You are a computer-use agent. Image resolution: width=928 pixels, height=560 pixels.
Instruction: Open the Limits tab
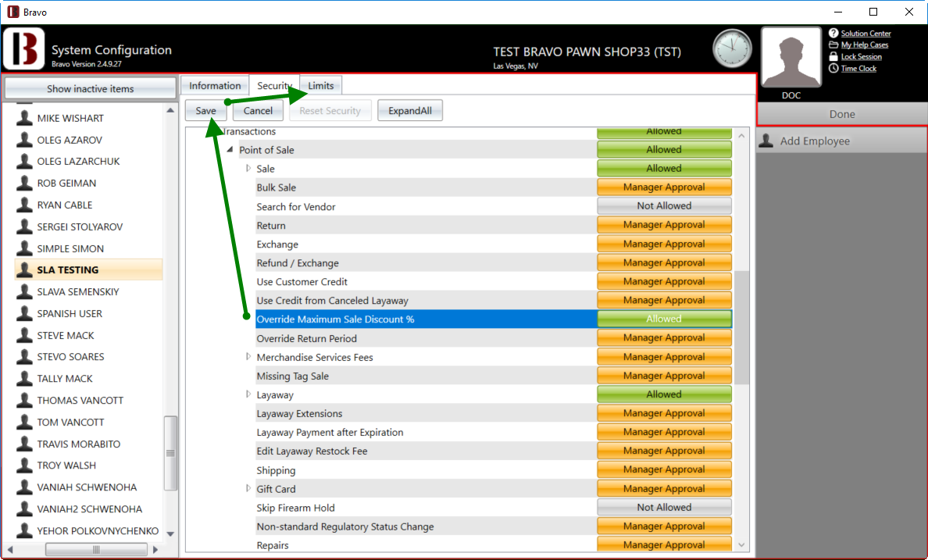tap(321, 86)
